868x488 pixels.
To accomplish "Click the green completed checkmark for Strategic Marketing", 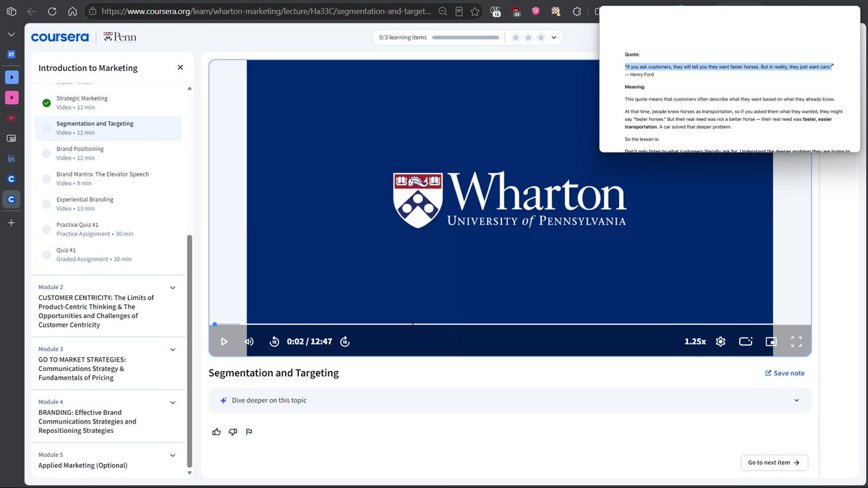I will [46, 103].
